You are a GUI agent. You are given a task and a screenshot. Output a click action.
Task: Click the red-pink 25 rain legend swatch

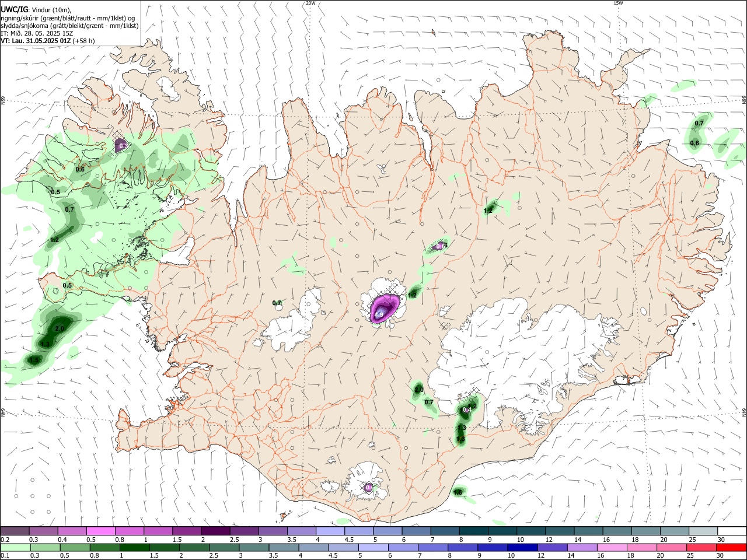pos(701,548)
